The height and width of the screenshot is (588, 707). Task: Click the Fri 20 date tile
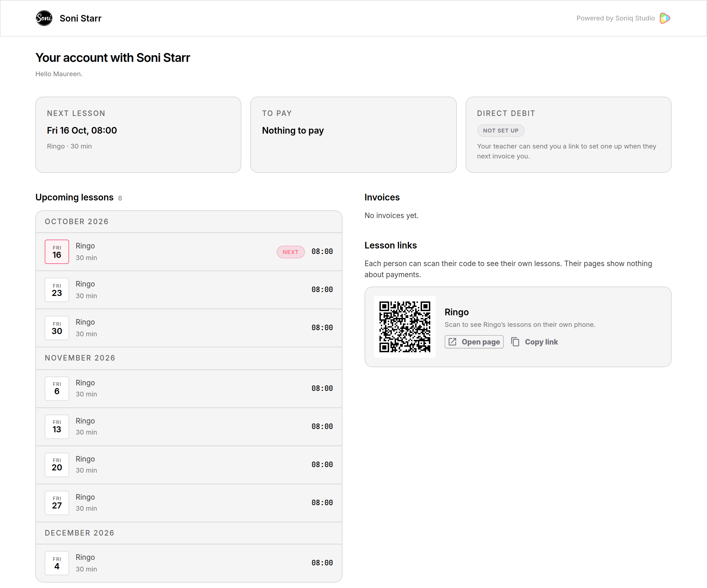pos(57,465)
